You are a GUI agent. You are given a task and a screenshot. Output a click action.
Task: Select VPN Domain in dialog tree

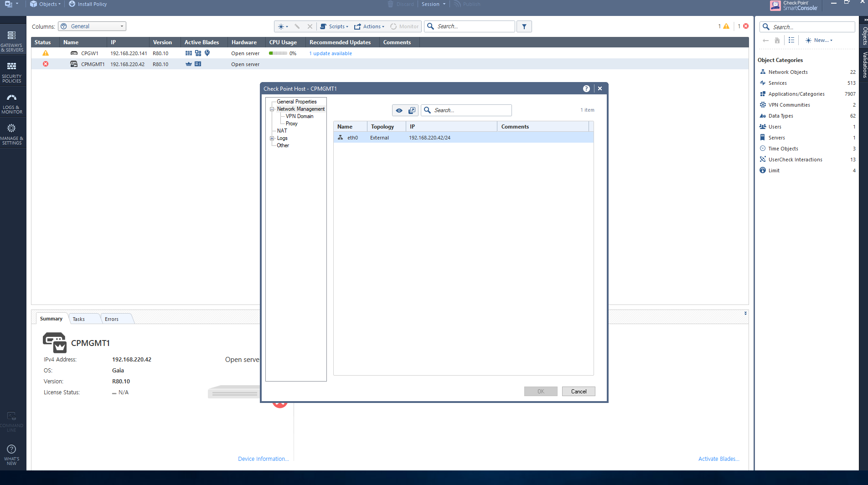pos(300,116)
